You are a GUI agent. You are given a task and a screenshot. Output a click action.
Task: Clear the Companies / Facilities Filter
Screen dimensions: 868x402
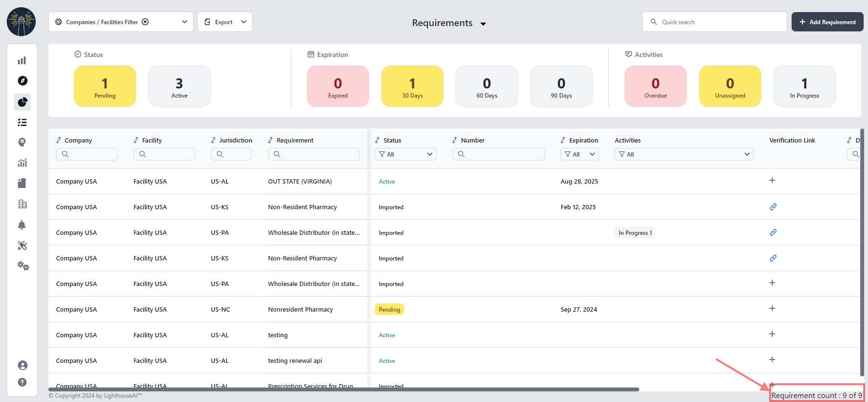[x=145, y=22]
